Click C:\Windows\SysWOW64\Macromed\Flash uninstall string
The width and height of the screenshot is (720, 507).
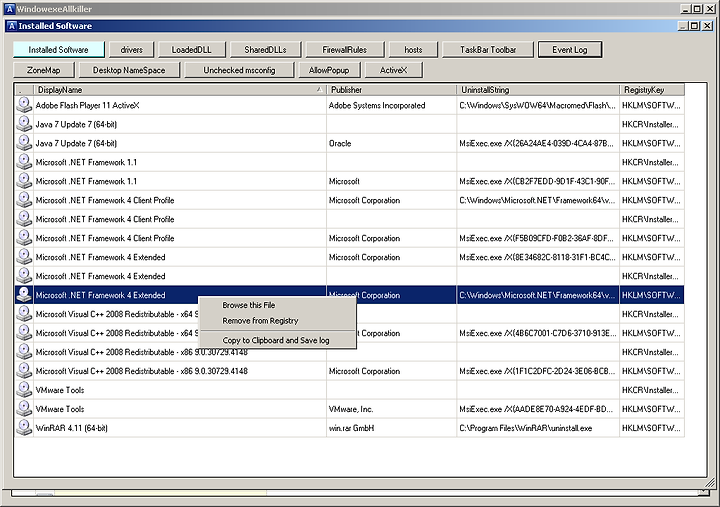[537, 105]
